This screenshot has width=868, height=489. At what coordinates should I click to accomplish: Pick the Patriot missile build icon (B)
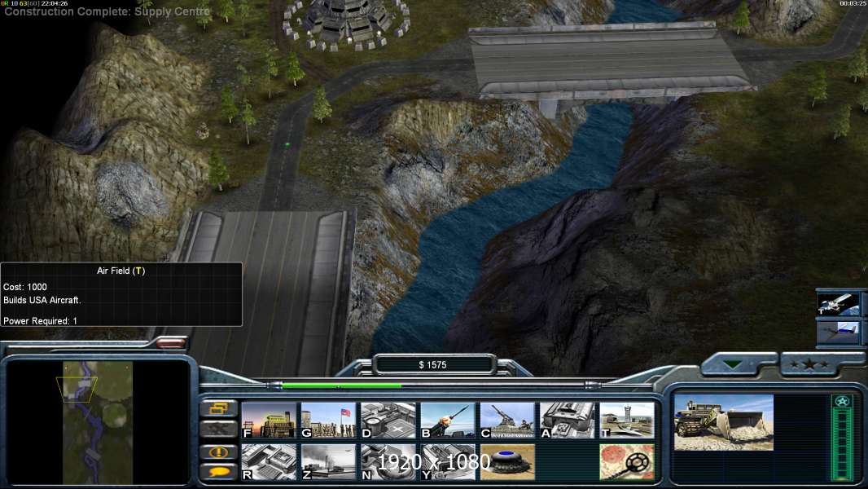448,421
